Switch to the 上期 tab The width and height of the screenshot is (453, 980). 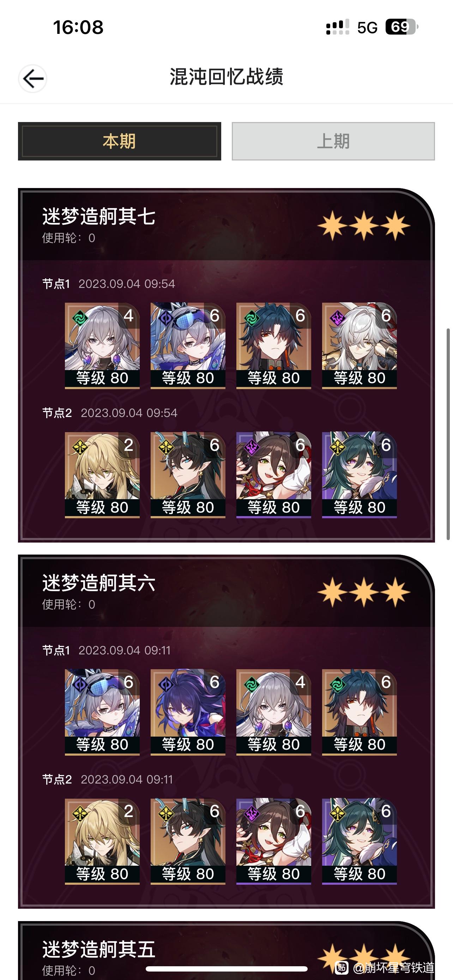[333, 141]
